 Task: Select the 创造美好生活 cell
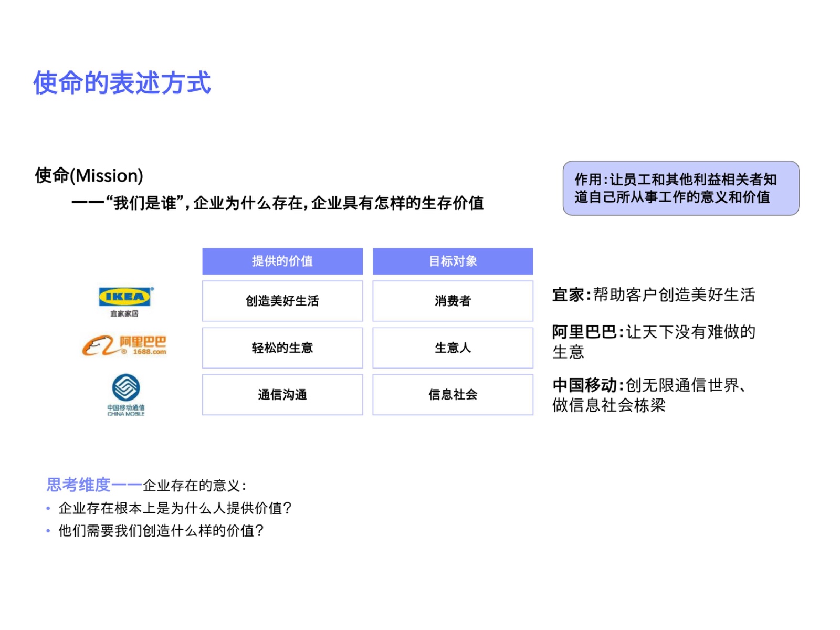click(282, 301)
